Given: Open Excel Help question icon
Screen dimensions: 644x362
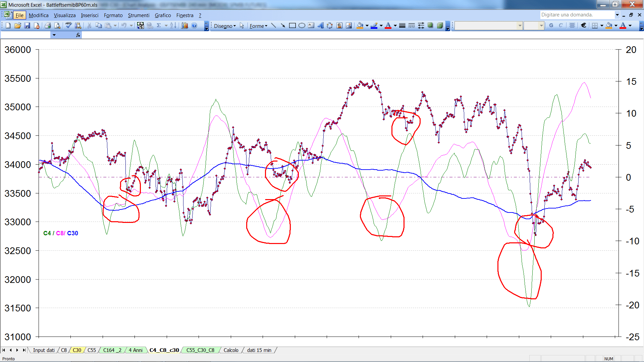Looking at the screenshot, I should pos(194,25).
